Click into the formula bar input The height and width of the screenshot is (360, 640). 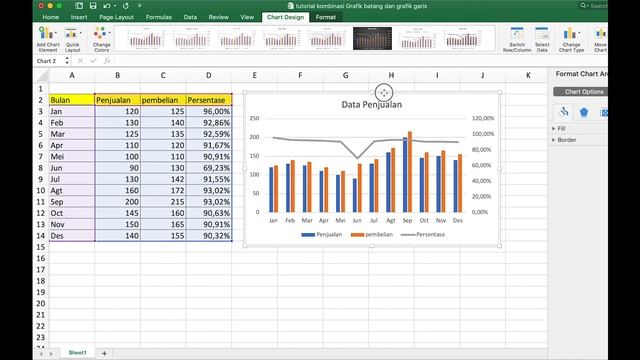(x=359, y=61)
